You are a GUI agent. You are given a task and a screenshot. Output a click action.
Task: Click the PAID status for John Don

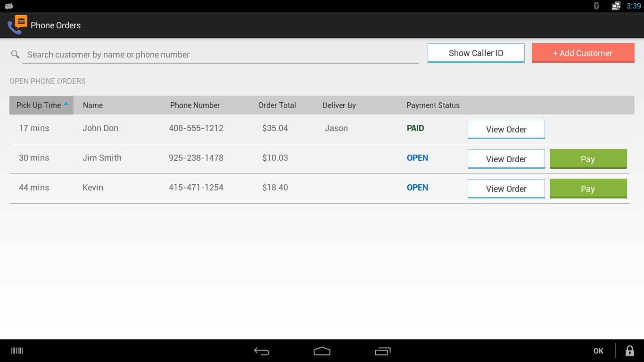[x=415, y=128]
